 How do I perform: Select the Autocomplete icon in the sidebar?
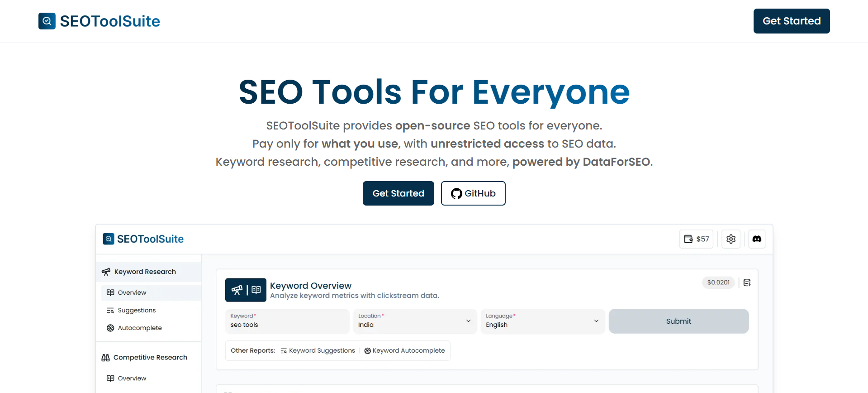pyautogui.click(x=110, y=328)
